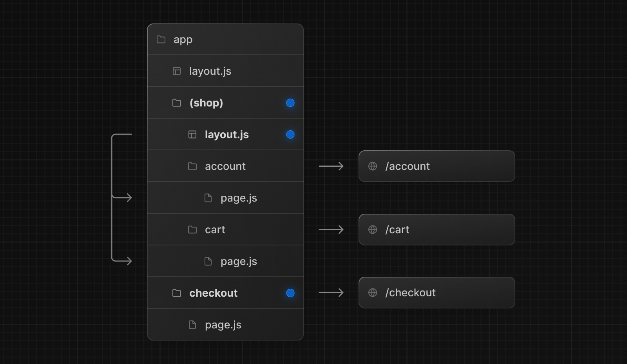Click the folder icon next to app

(161, 39)
